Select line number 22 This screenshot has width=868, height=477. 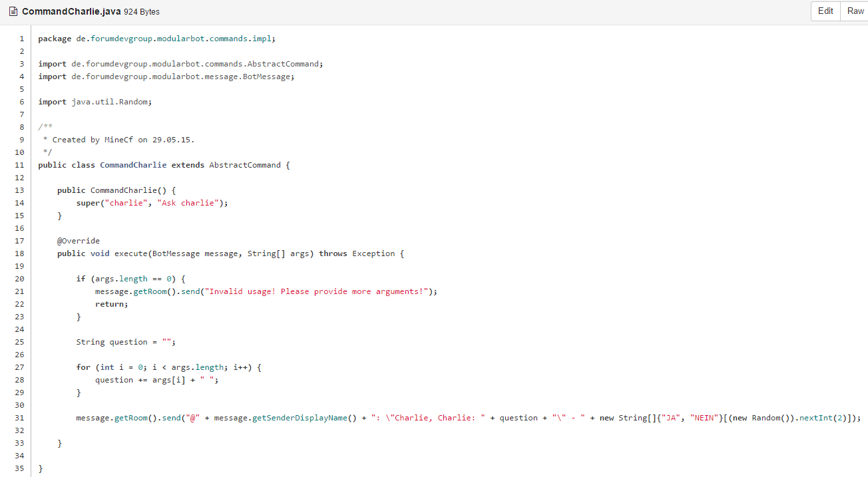pos(20,304)
